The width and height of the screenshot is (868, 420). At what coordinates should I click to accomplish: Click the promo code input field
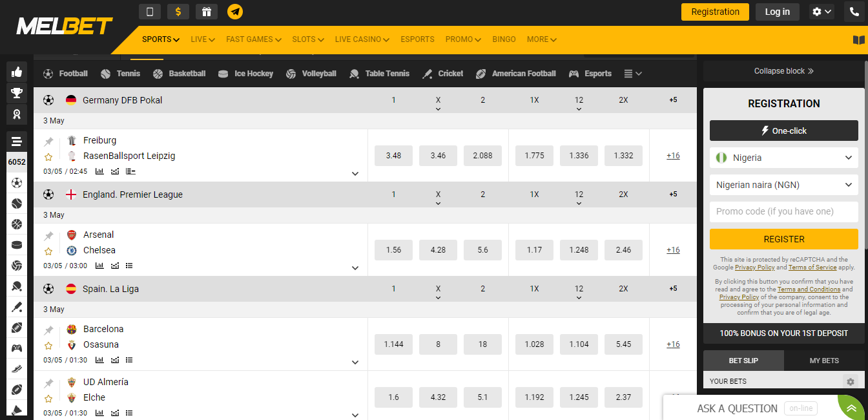click(784, 212)
